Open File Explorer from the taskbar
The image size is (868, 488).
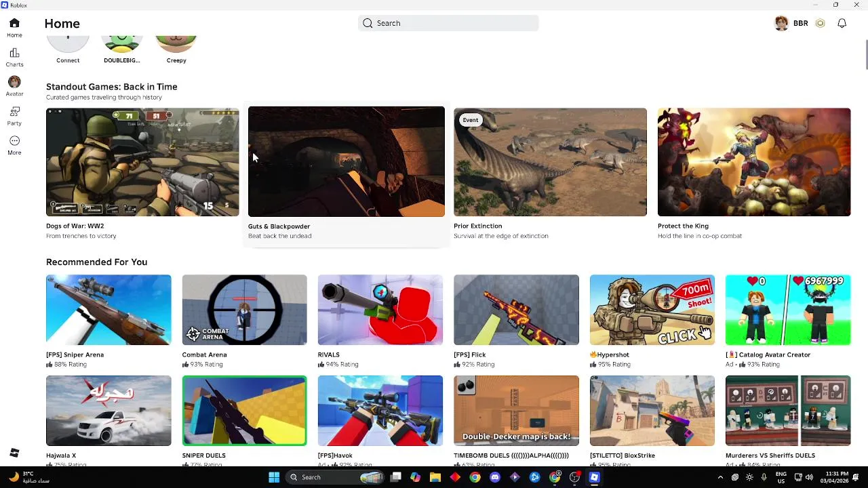435,477
